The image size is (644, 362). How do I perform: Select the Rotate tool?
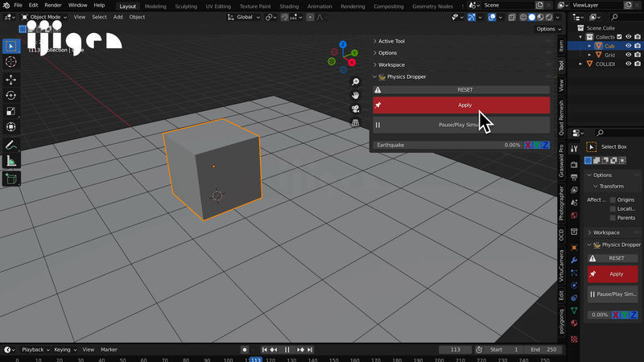(11, 95)
